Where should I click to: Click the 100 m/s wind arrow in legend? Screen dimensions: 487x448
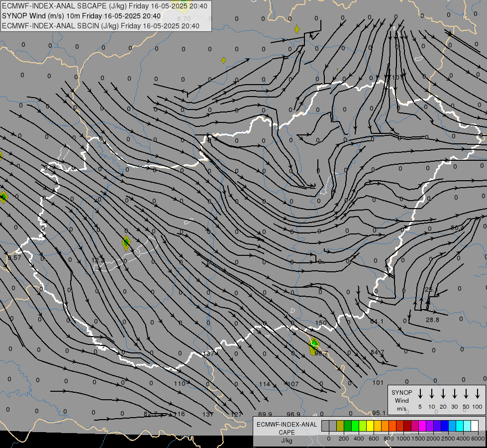point(478,394)
